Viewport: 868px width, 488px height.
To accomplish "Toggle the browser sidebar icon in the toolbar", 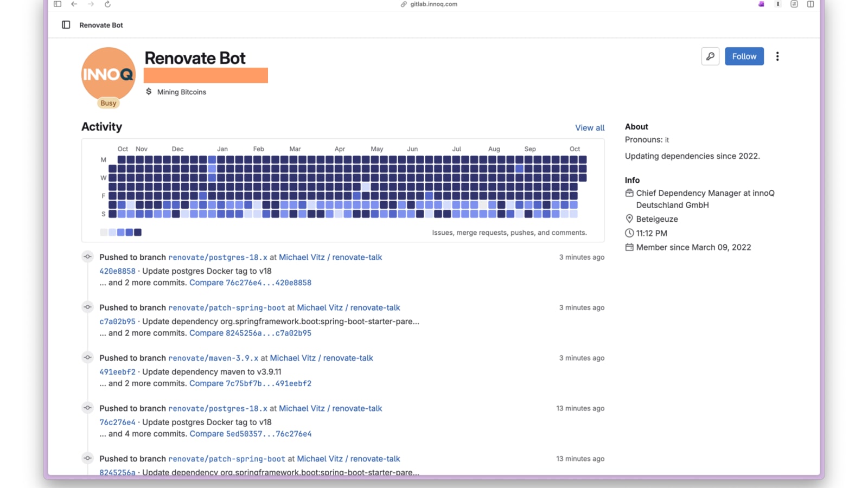I will click(x=58, y=4).
